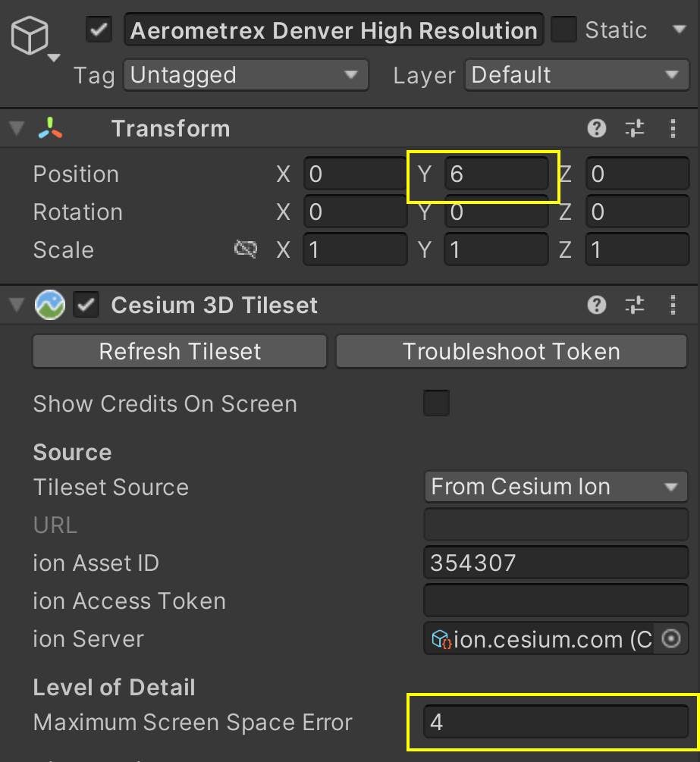Select the Maximum Screen Space Error field
This screenshot has height=762, width=700.
click(555, 722)
